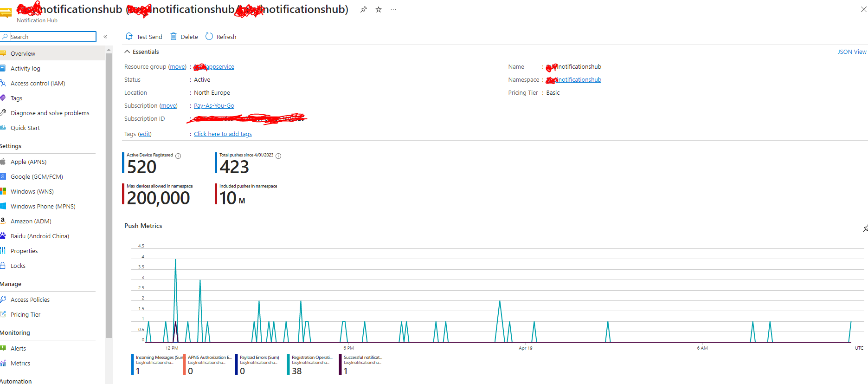
Task: Open Overview in sidebar
Action: point(52,53)
